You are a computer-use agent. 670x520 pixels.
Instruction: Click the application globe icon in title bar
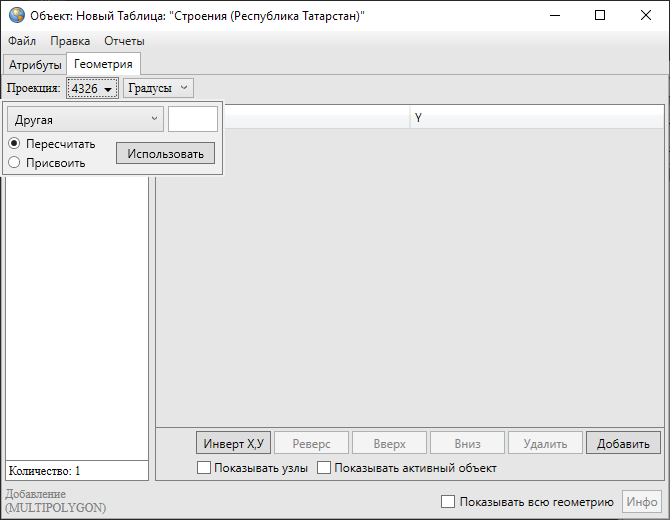point(15,16)
